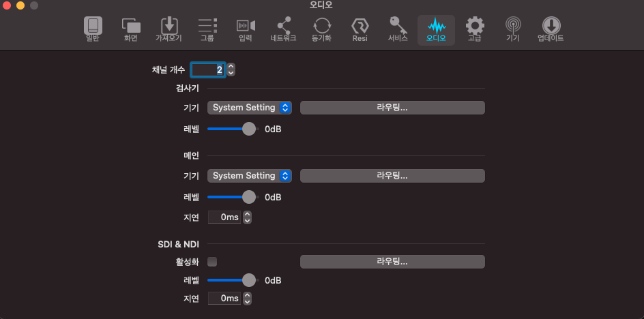The width and height of the screenshot is (644, 319).
Task: Open the 동기화 sync preferences
Action: coord(321,30)
